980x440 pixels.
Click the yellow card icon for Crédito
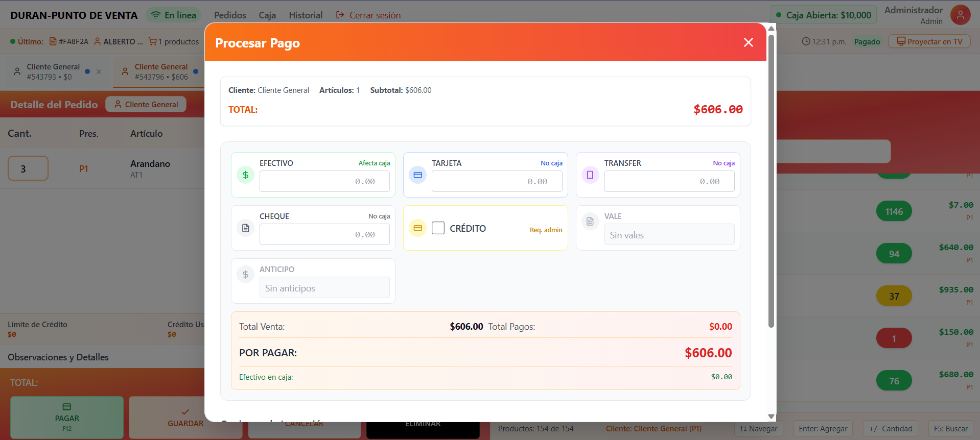pyautogui.click(x=417, y=228)
